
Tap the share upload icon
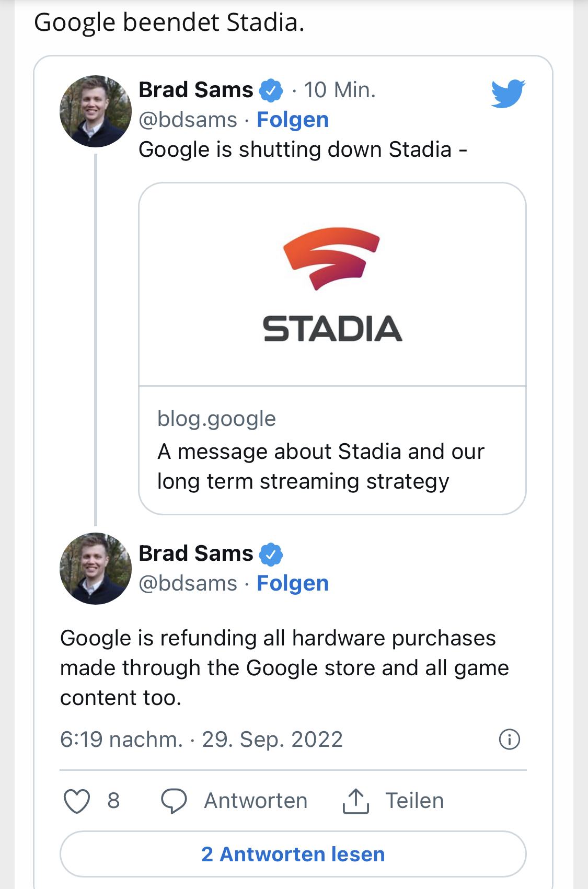tap(355, 801)
